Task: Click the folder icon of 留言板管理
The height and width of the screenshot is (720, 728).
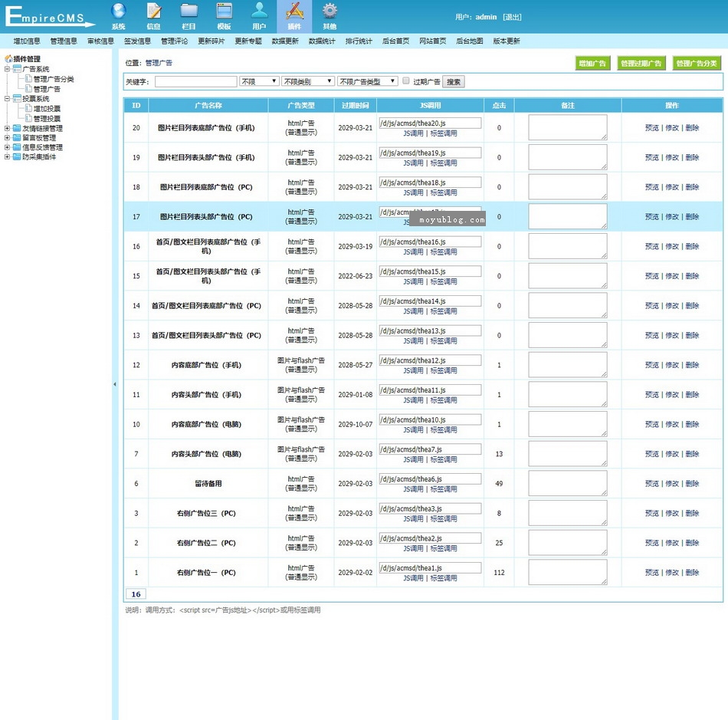Action: (17, 138)
